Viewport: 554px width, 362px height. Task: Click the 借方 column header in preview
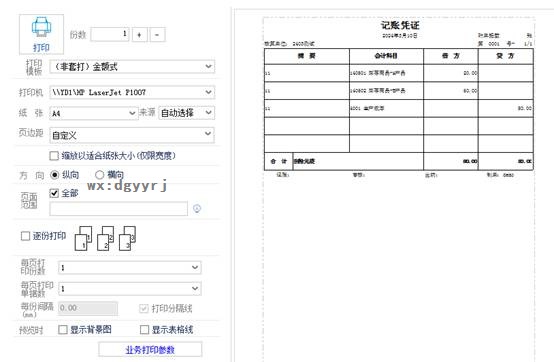point(451,56)
